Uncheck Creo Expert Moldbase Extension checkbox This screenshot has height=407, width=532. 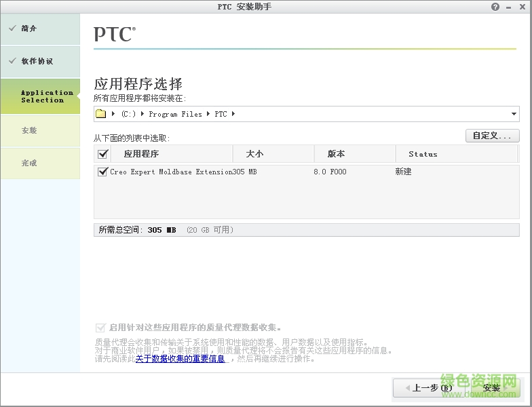coord(103,172)
